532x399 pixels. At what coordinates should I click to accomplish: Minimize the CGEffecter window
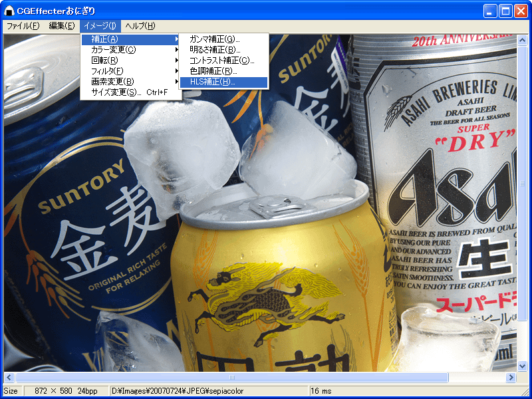pos(489,11)
